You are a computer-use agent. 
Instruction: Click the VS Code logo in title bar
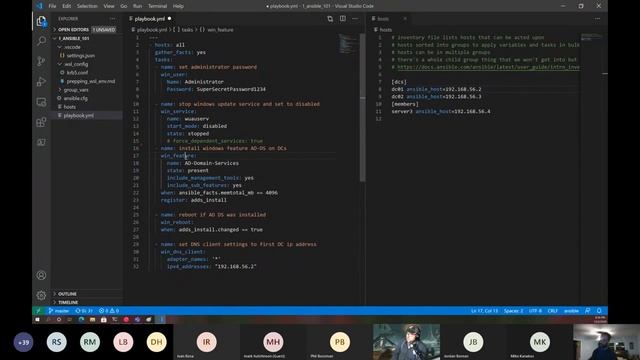coord(39,6)
